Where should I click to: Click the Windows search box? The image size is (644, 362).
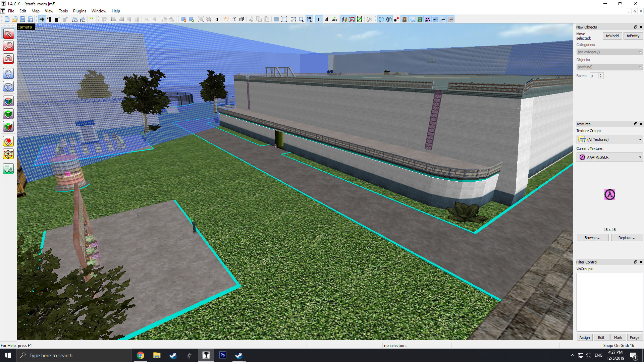[x=74, y=355]
